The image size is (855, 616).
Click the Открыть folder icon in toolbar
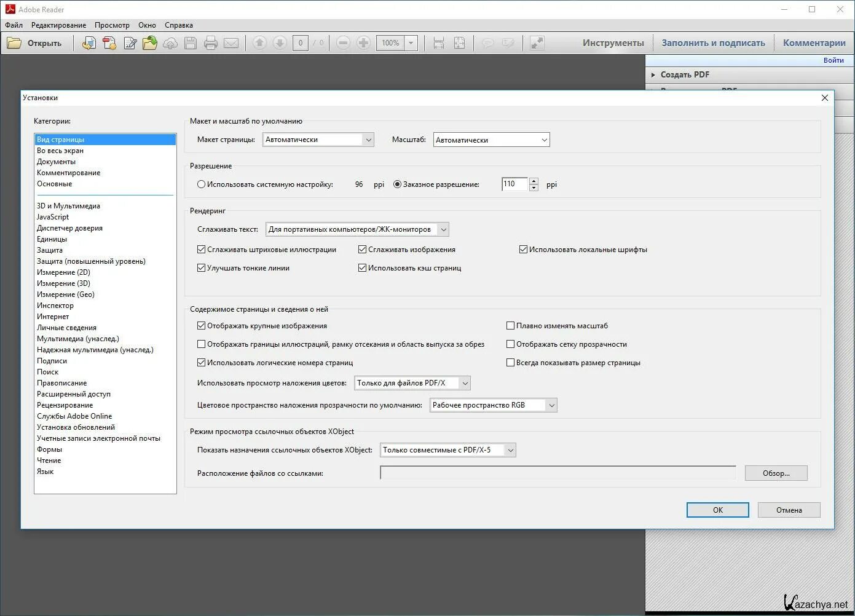(14, 43)
